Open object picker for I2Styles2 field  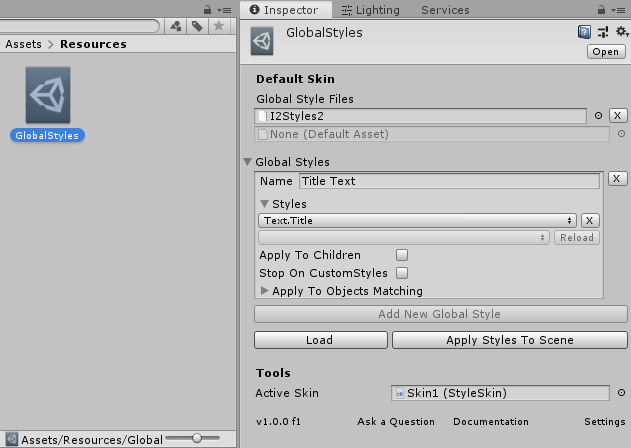pyautogui.click(x=598, y=116)
